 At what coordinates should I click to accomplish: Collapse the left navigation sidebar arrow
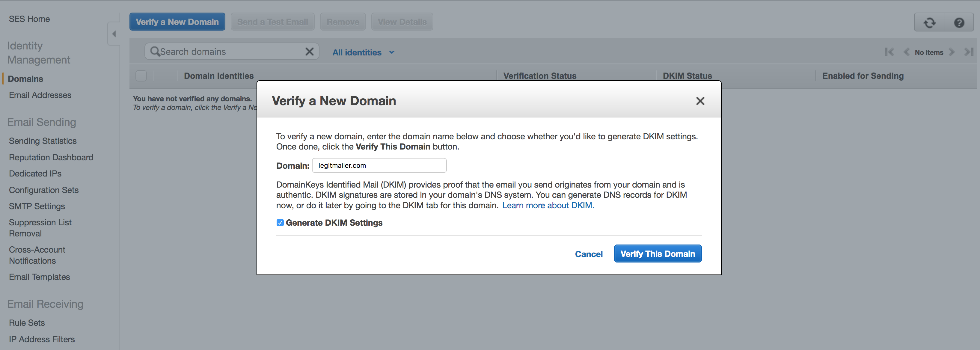pyautogui.click(x=114, y=34)
